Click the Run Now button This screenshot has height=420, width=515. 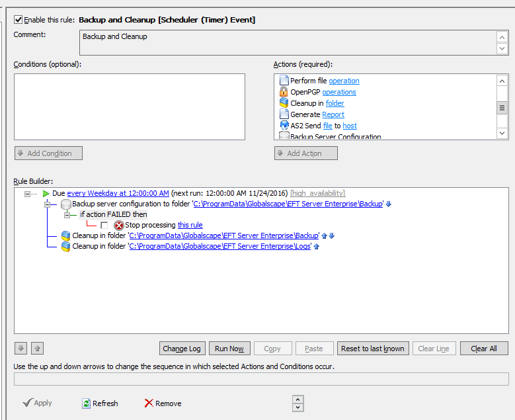tap(229, 349)
